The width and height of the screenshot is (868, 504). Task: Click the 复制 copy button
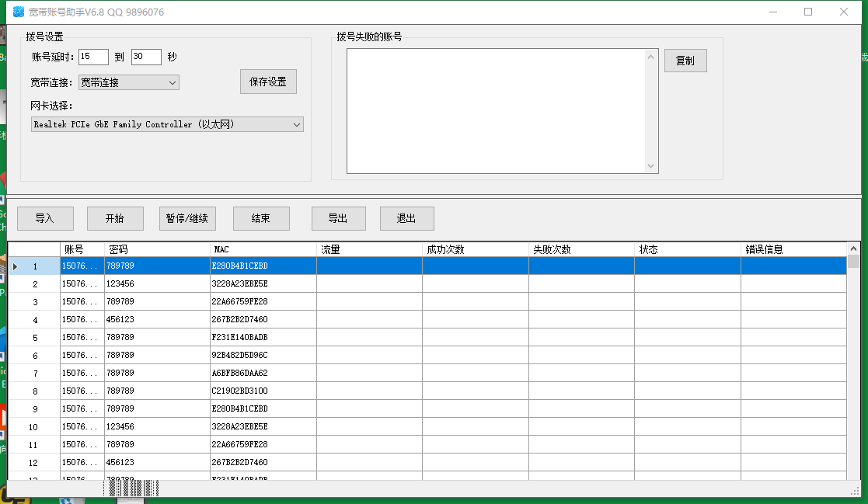(x=685, y=61)
